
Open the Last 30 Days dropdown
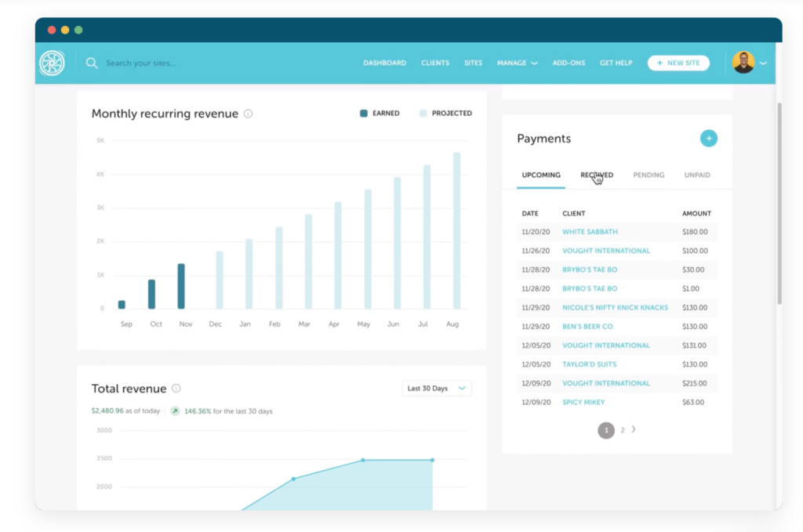click(436, 389)
